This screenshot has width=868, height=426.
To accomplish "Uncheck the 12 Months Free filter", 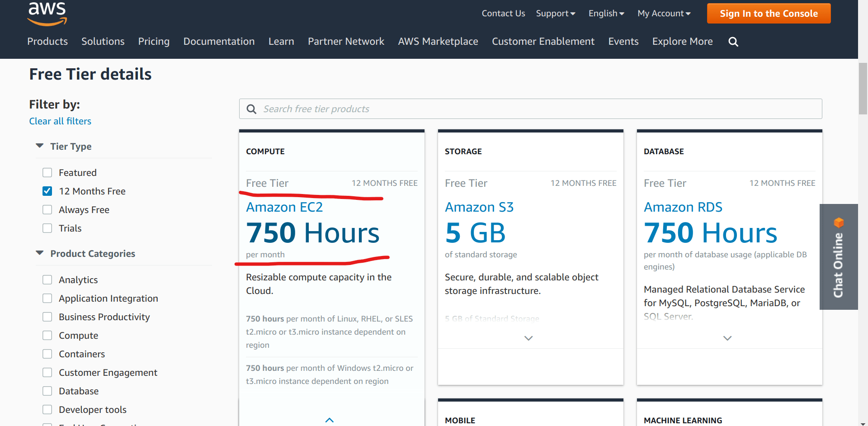I will 47,191.
